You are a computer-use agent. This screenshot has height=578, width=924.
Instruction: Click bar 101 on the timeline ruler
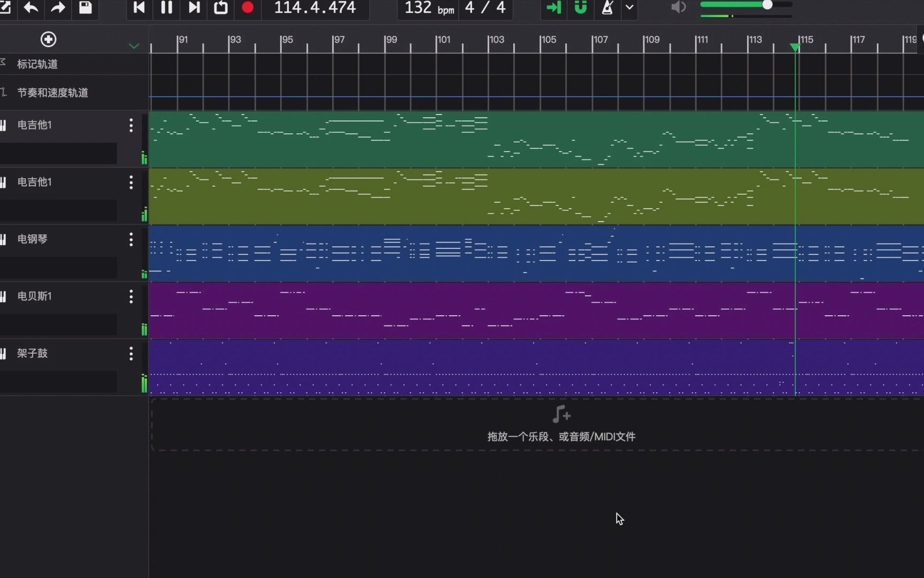point(443,40)
